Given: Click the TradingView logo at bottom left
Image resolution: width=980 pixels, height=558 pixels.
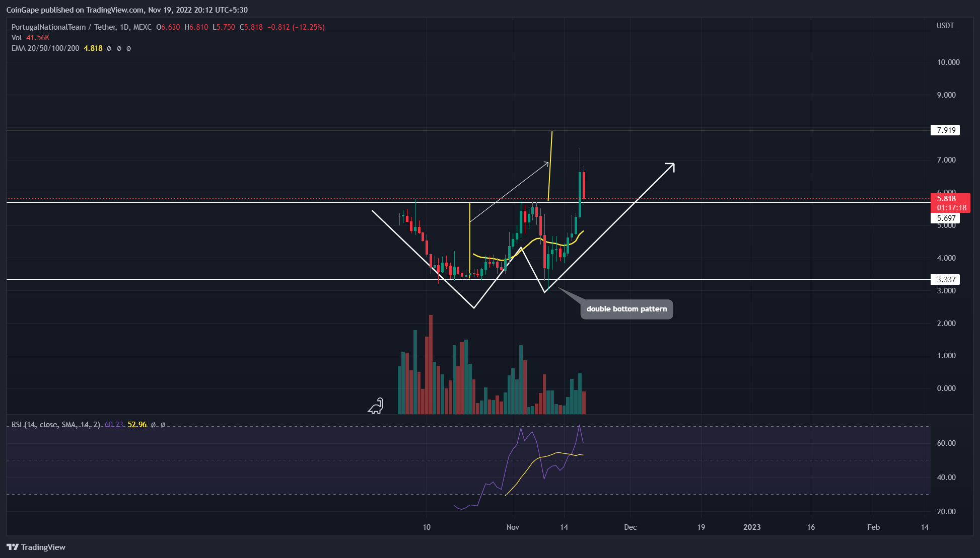Looking at the screenshot, I should [x=36, y=547].
